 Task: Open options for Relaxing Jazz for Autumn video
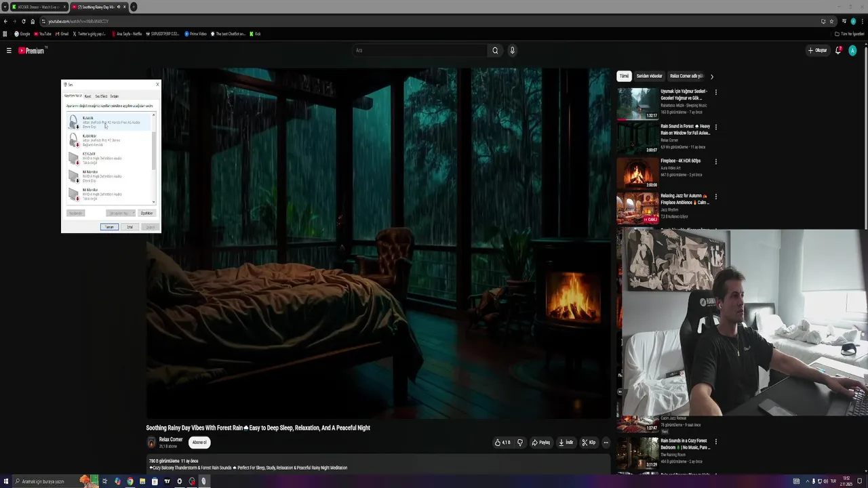(x=715, y=197)
